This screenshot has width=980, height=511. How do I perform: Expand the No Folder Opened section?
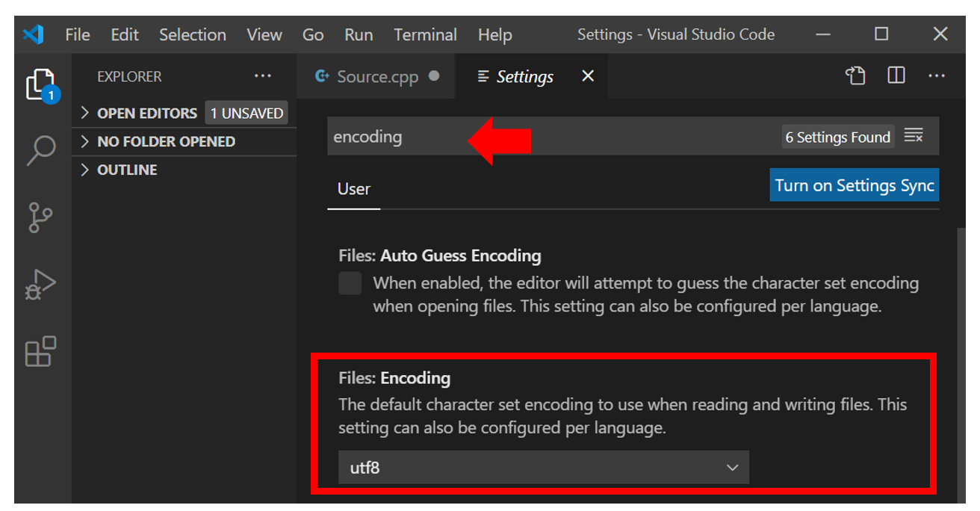(x=184, y=142)
